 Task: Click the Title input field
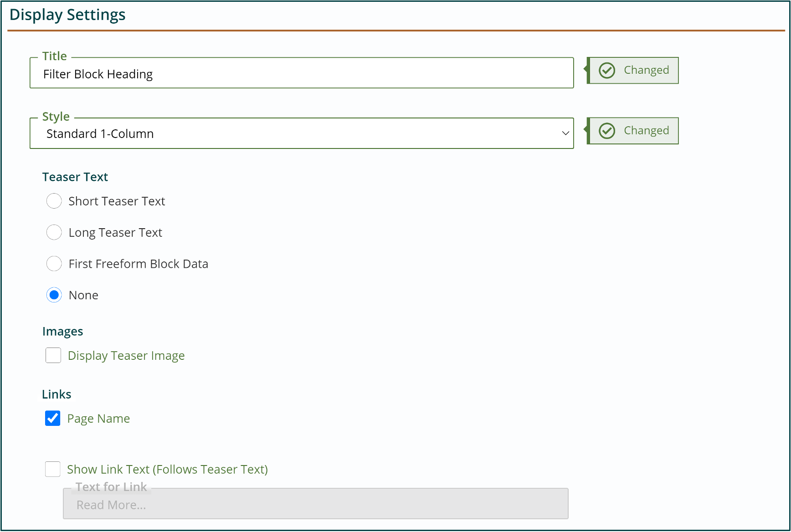tap(302, 73)
